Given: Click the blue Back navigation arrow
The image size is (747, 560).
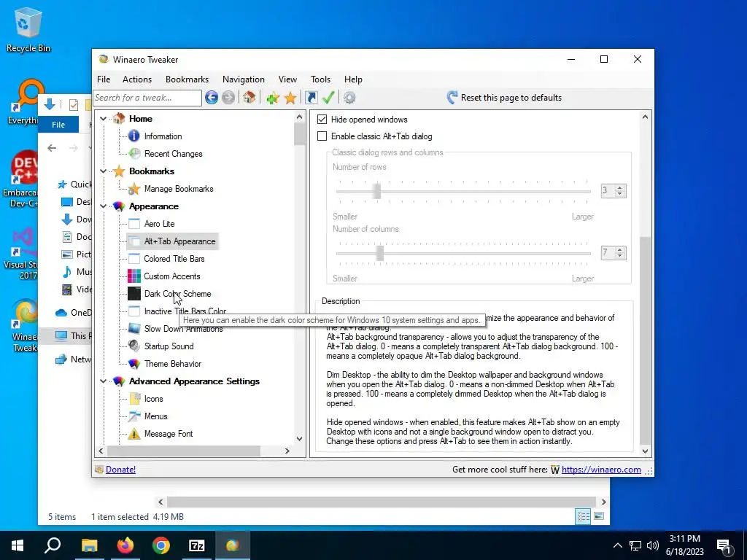Looking at the screenshot, I should pos(212,98).
